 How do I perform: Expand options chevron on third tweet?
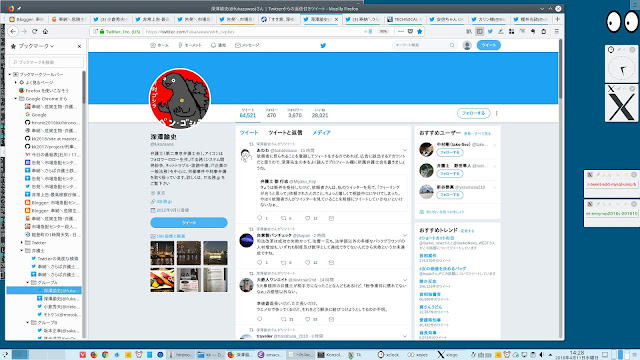point(405,280)
